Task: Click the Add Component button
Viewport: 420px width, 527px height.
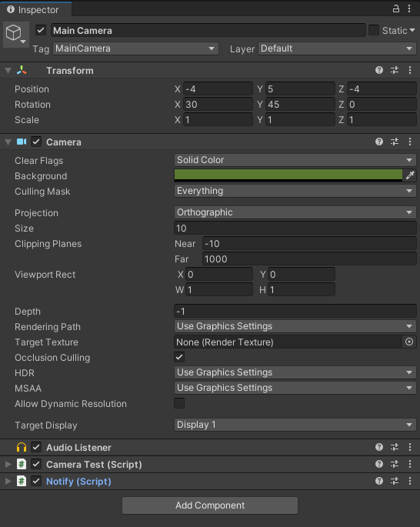Action: point(210,505)
